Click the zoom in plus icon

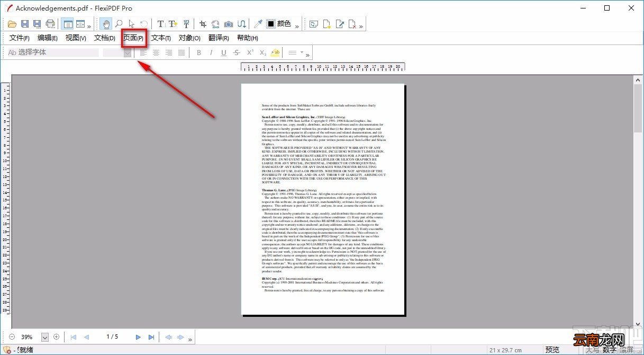tap(57, 337)
